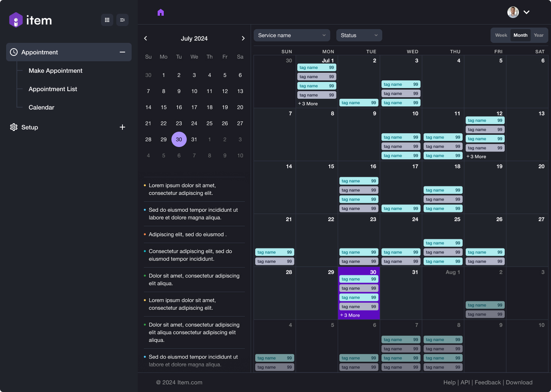Image resolution: width=551 pixels, height=392 pixels.
Task: Click day 21 first tag name
Action: 275,252
